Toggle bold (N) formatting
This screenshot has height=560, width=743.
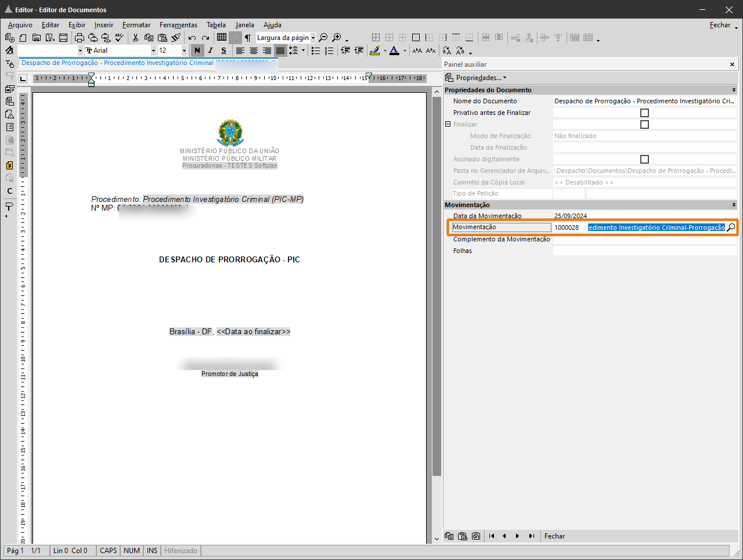[197, 51]
